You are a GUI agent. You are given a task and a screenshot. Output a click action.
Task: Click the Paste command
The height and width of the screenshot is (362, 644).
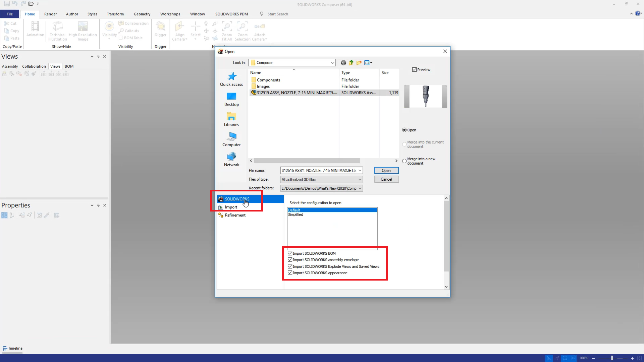click(x=12, y=38)
